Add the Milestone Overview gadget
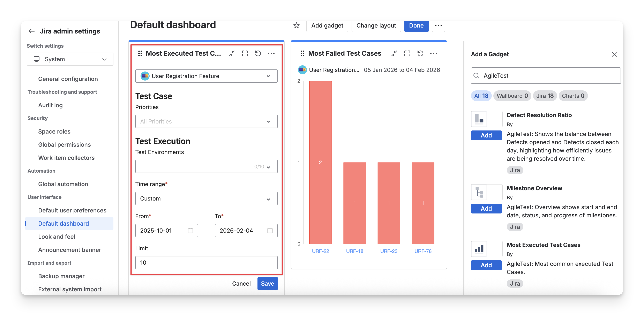The height and width of the screenshot is (316, 644). 486,209
